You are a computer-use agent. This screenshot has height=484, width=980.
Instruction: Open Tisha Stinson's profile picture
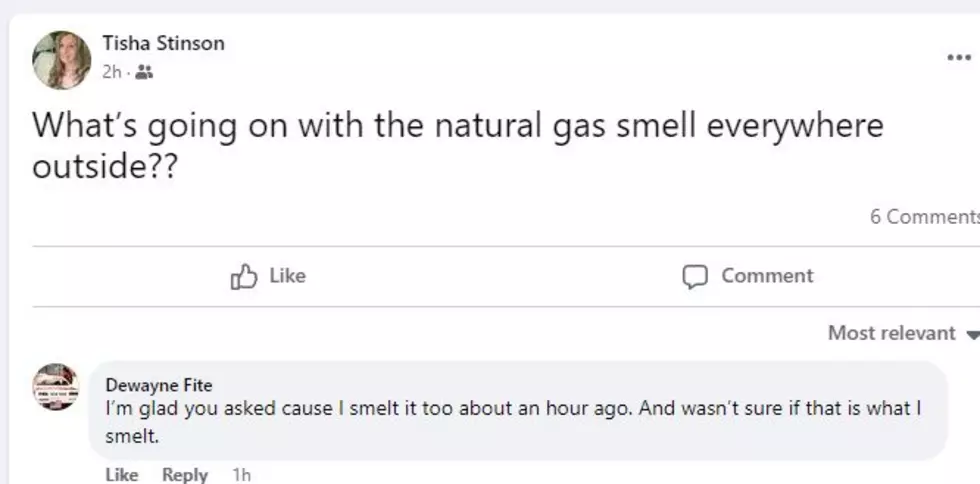tap(61, 59)
